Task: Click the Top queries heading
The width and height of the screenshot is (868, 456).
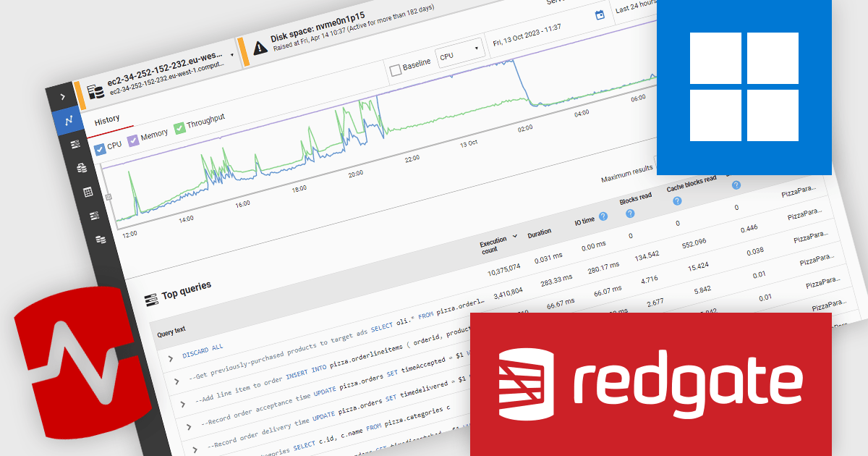Action: click(x=187, y=291)
